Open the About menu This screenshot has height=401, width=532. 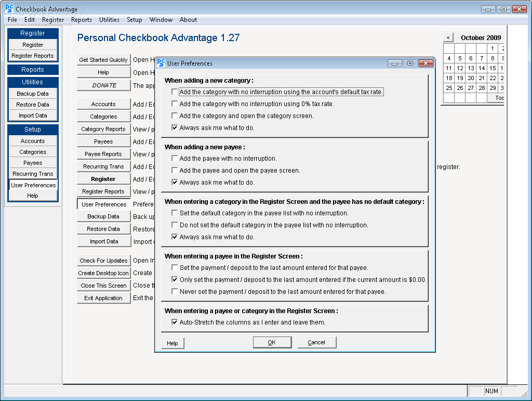click(x=188, y=20)
